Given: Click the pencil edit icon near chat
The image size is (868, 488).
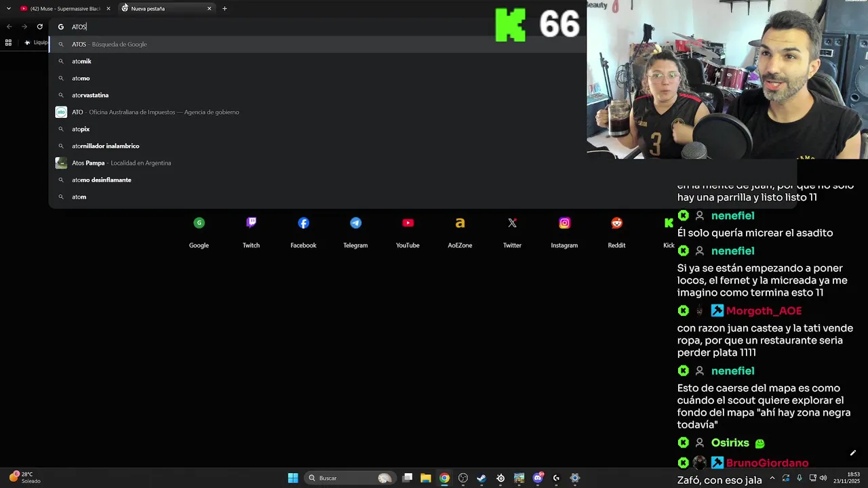Looking at the screenshot, I should click(x=853, y=453).
